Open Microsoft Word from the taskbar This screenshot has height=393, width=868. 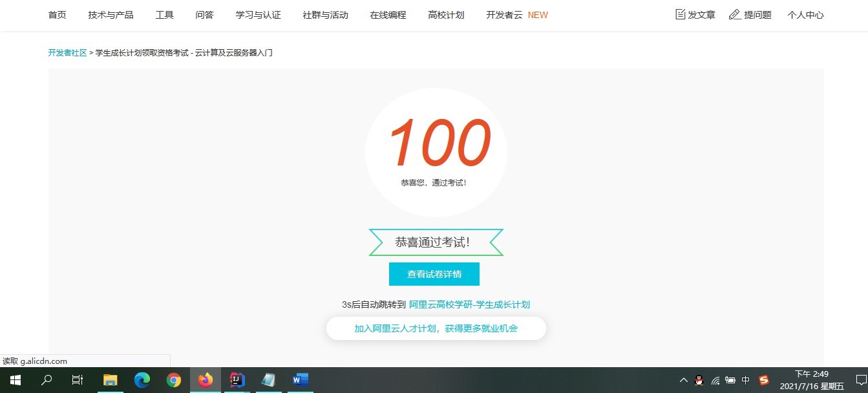(x=299, y=380)
